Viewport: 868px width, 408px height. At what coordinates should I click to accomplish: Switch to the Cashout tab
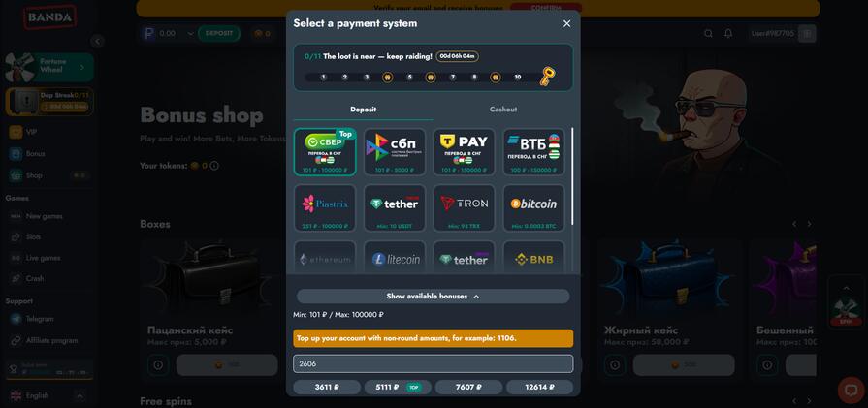503,110
